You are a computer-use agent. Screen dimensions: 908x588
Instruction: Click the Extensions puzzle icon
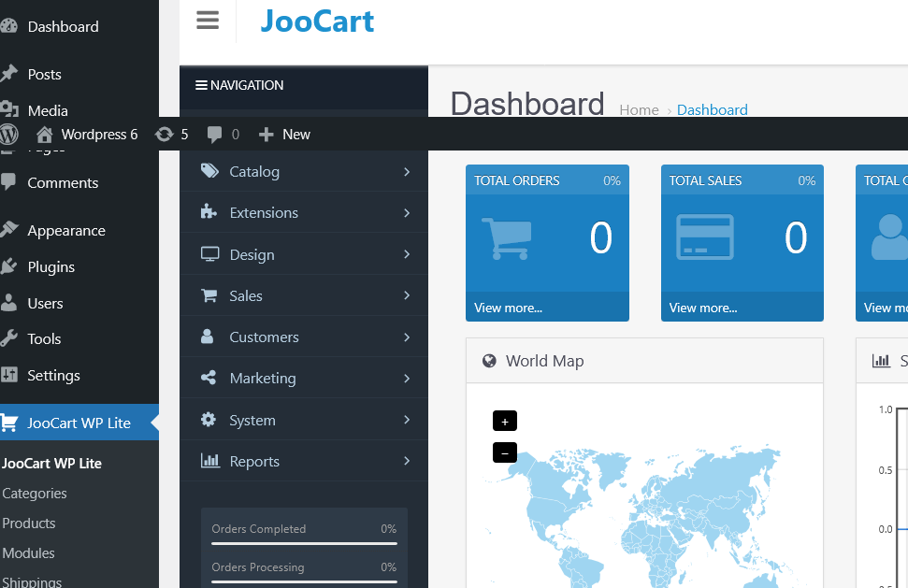[209, 212]
